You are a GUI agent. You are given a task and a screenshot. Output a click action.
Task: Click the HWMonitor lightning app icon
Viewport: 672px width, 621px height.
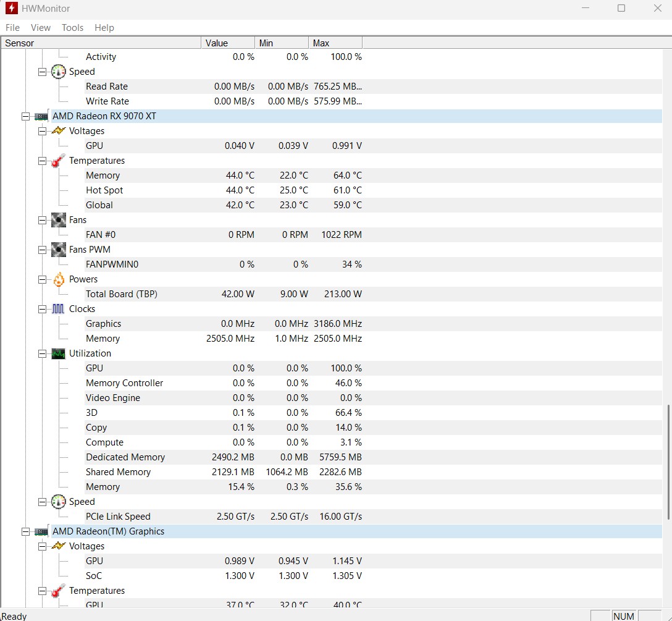pyautogui.click(x=11, y=8)
